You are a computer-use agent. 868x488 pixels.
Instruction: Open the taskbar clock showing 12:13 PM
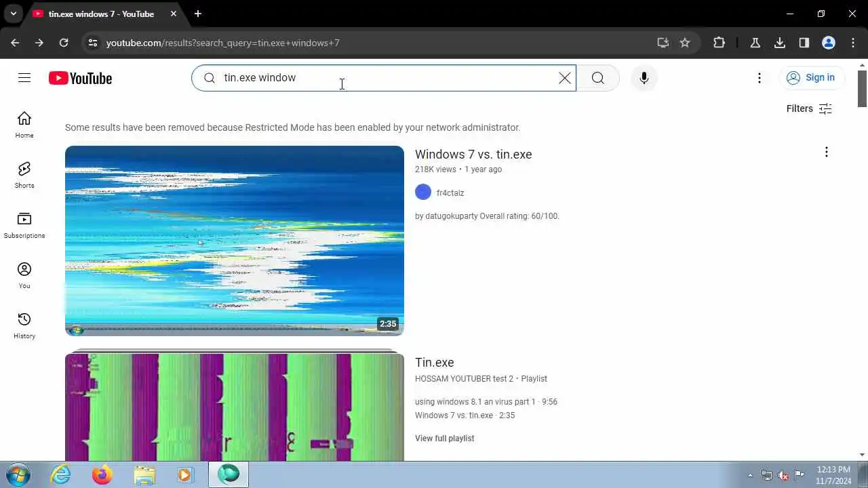point(833,475)
